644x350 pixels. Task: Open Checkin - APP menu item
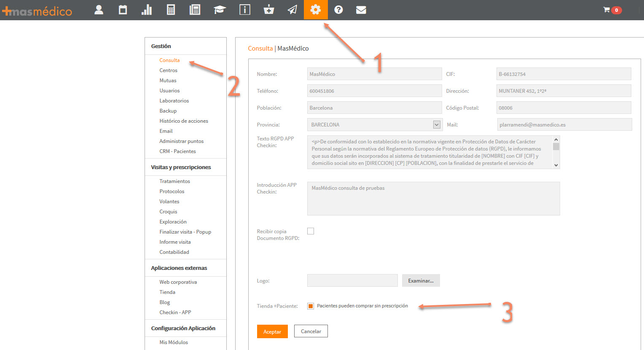(175, 312)
